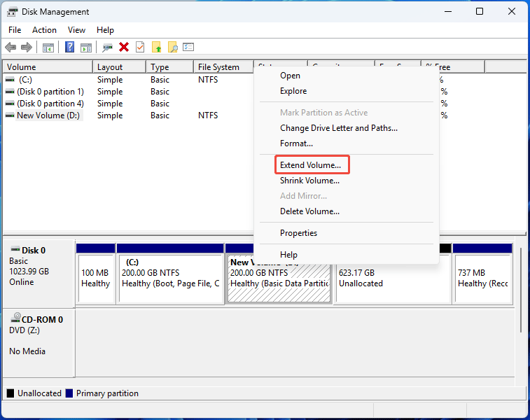
Task: Select the (C:) volume row
Action: (128, 80)
